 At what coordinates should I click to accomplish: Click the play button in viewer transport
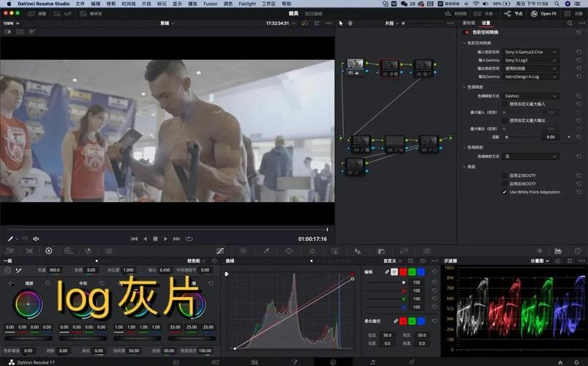(x=165, y=239)
